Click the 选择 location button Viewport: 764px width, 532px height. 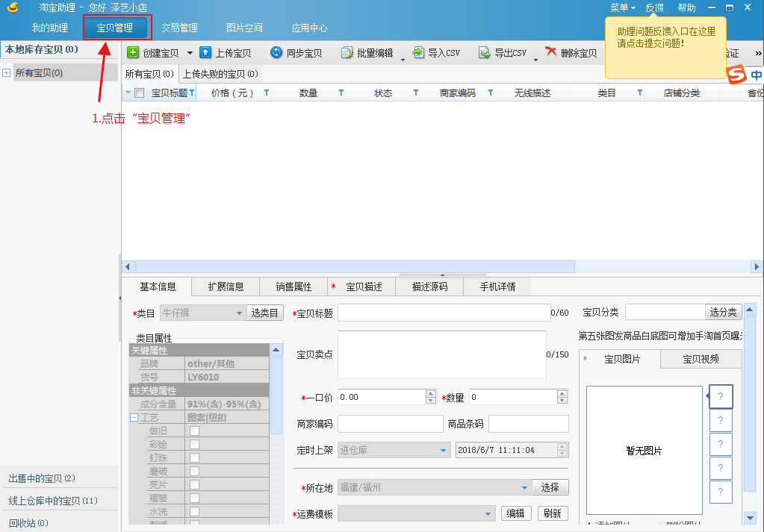(550, 487)
